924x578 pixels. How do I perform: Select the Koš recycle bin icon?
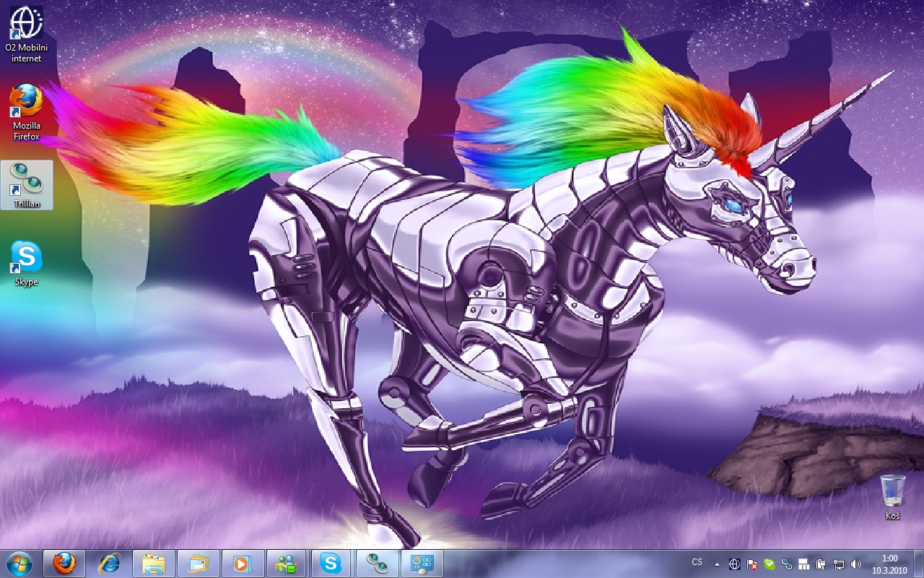(893, 497)
